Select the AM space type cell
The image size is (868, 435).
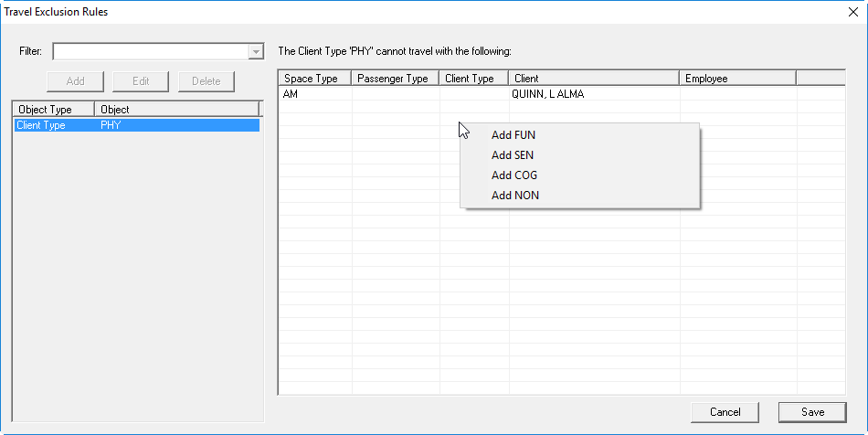(x=315, y=94)
